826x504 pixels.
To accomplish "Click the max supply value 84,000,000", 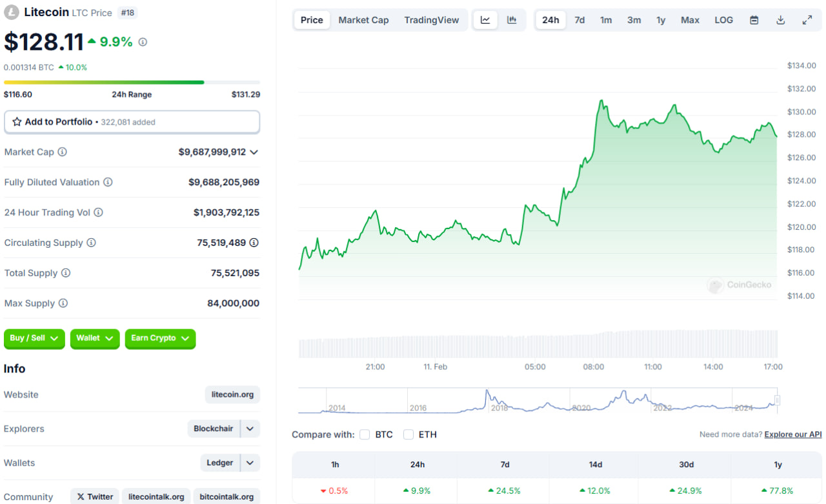I will [234, 303].
